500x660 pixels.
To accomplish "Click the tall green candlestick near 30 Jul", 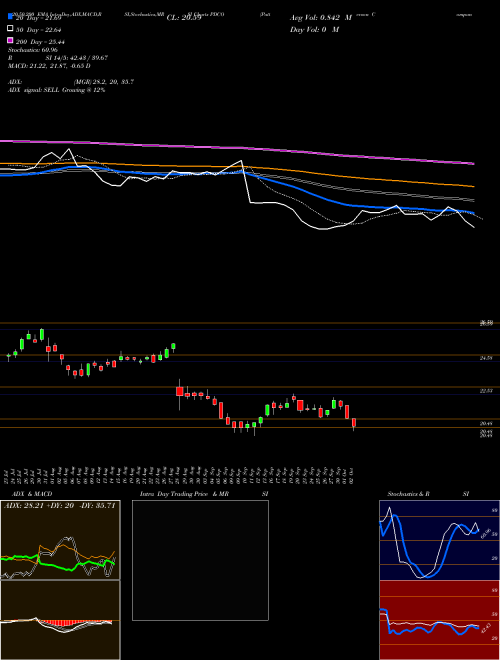I will 42,335.
